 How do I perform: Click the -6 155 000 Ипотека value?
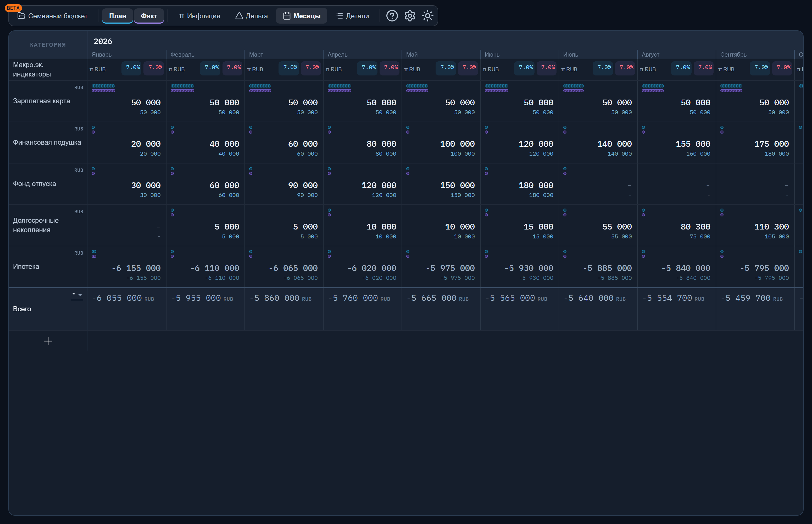pos(136,268)
